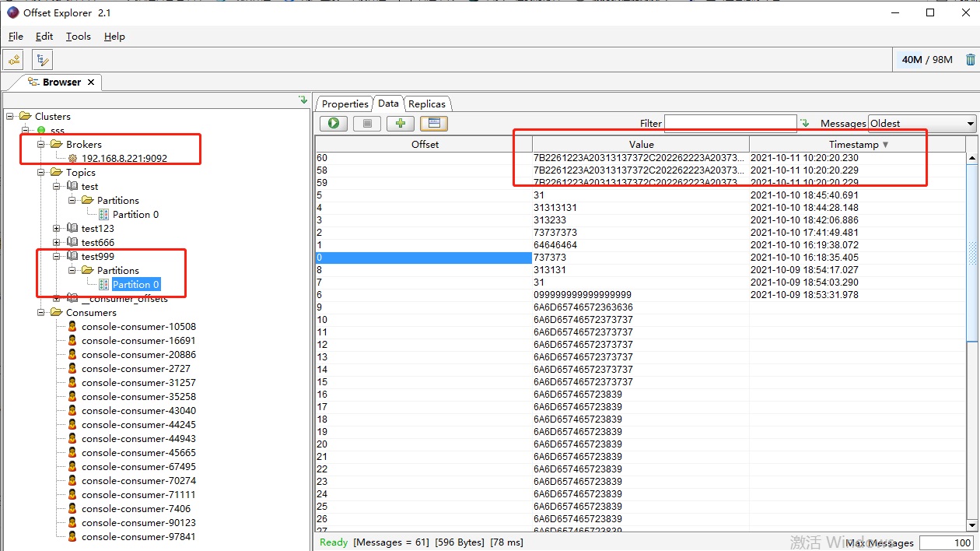
Task: Select the row with value 099999999999999999
Action: (641, 295)
